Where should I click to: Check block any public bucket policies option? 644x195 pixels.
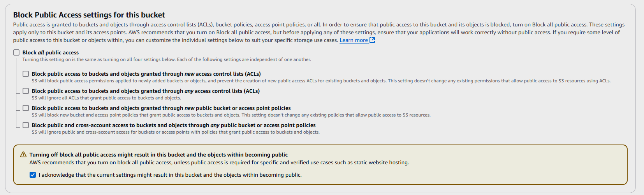point(26,125)
